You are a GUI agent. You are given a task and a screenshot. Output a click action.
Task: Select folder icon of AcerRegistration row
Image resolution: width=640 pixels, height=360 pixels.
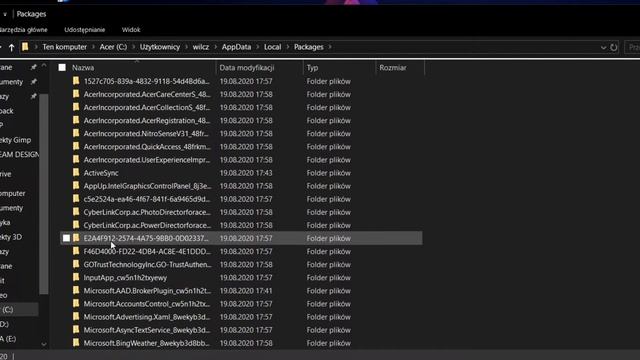(76, 120)
